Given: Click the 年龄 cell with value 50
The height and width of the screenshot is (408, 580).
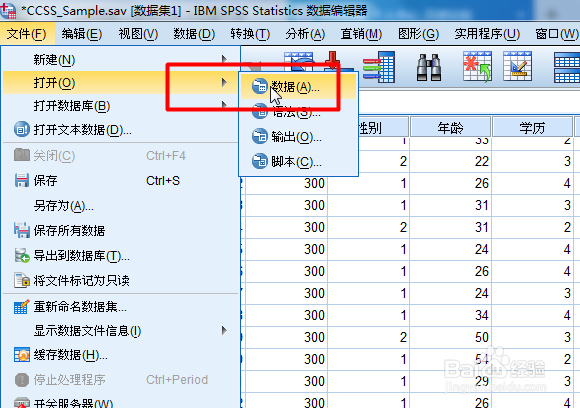Looking at the screenshot, I should [x=451, y=337].
